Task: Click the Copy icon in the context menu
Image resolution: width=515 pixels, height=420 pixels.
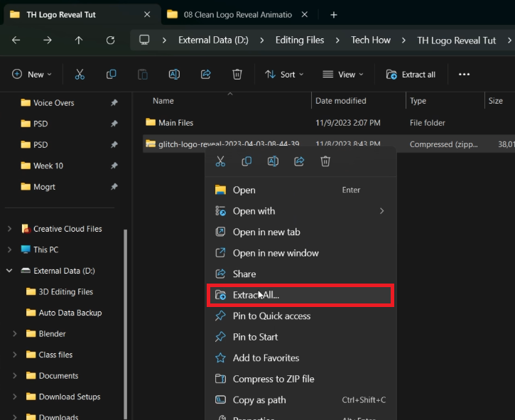Action: (x=246, y=161)
